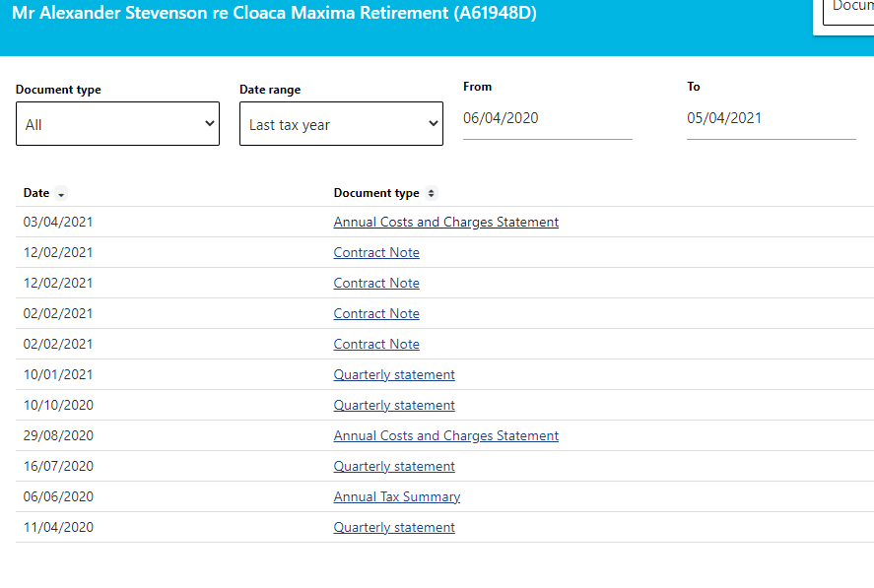
Task: Open Quarterly statement dated 10/10/2020
Action: coord(394,405)
